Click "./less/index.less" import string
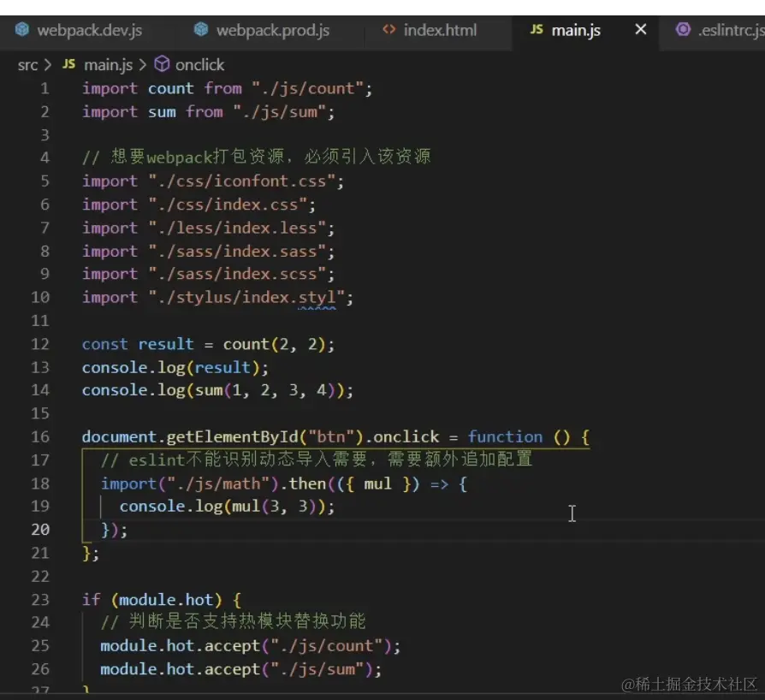Viewport: 765px width, 700px height. click(x=237, y=228)
